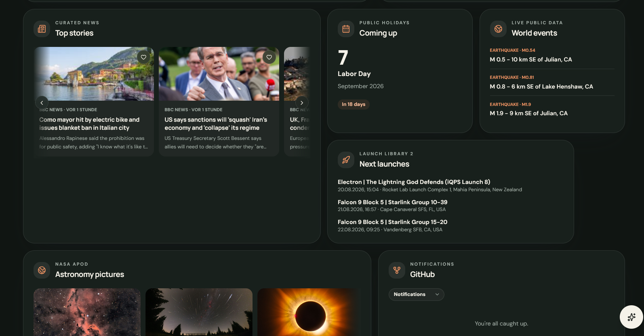
Task: Click the 'EARTHQUAKE · M0.81' label
Action: [512, 77]
